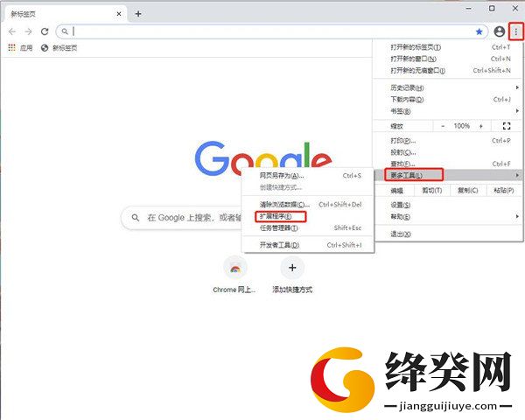Go forward with the forward arrow

click(x=29, y=31)
